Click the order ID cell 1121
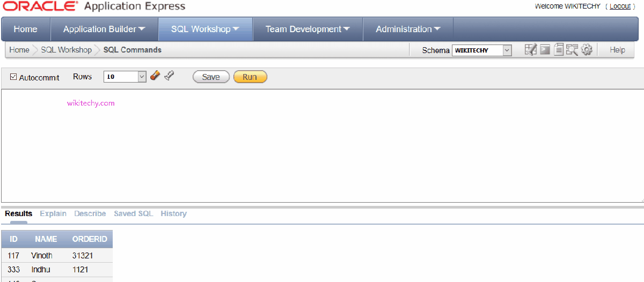 tap(80, 270)
